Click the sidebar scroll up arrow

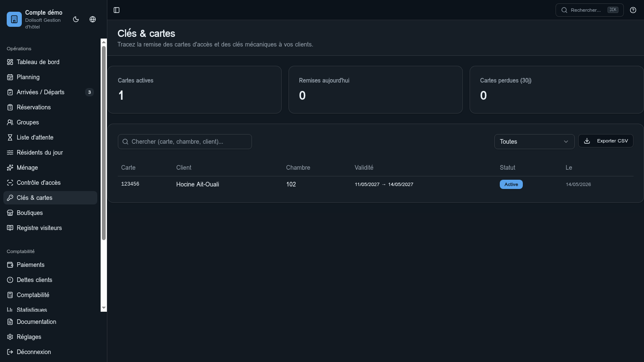(104, 41)
